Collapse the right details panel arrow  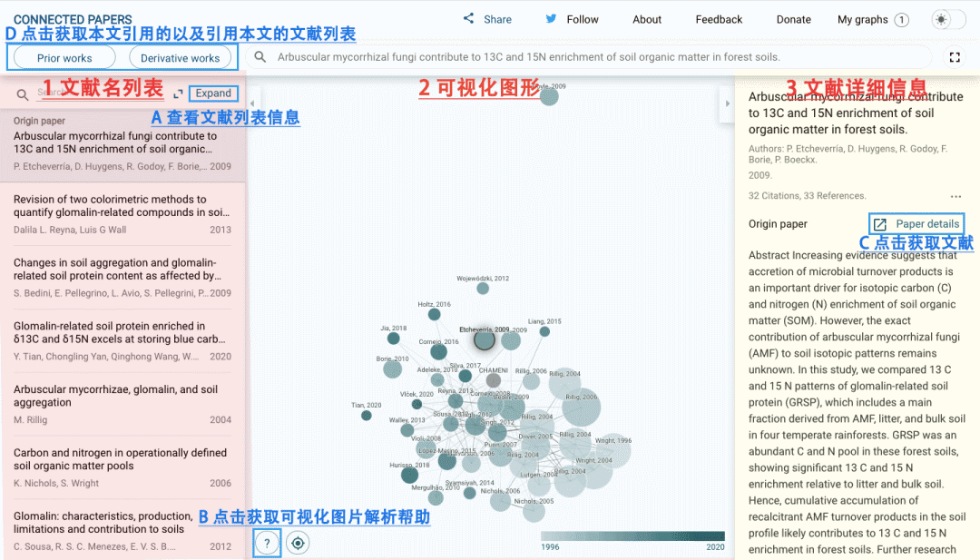click(x=727, y=103)
